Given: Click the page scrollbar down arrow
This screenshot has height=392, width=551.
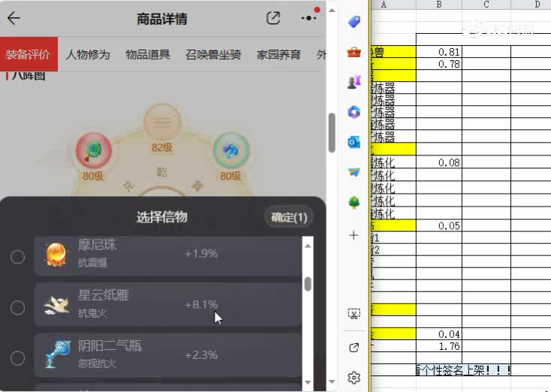Looking at the screenshot, I should click(332, 381).
